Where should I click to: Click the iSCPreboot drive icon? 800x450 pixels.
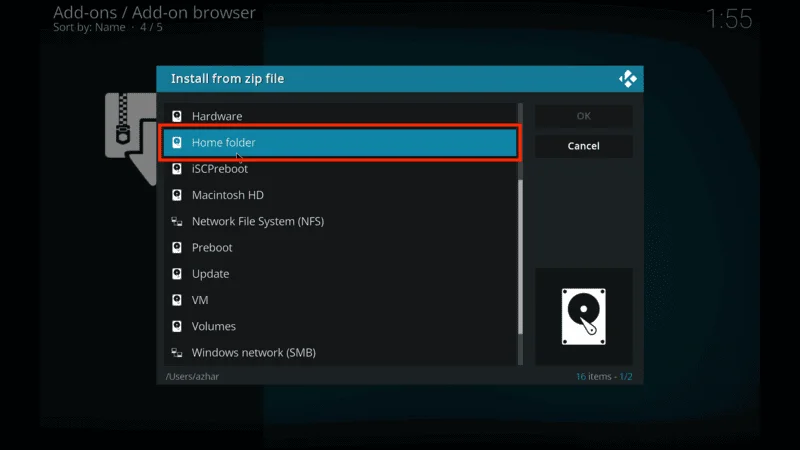(x=177, y=169)
